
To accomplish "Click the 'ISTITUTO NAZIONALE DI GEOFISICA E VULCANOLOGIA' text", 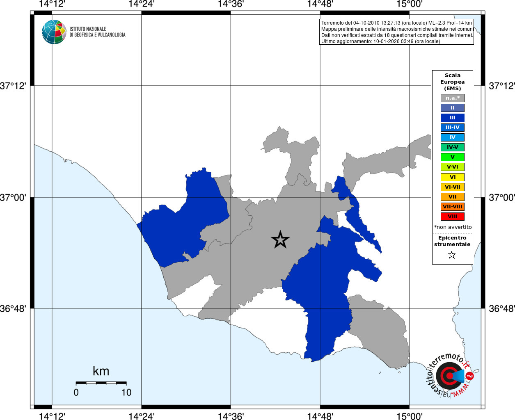I will [97, 32].
